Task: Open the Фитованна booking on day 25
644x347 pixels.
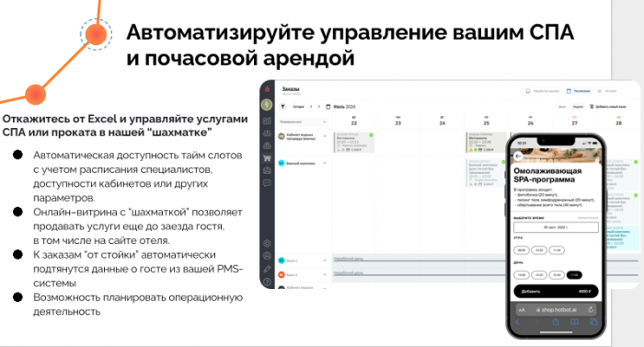Action: [x=486, y=143]
